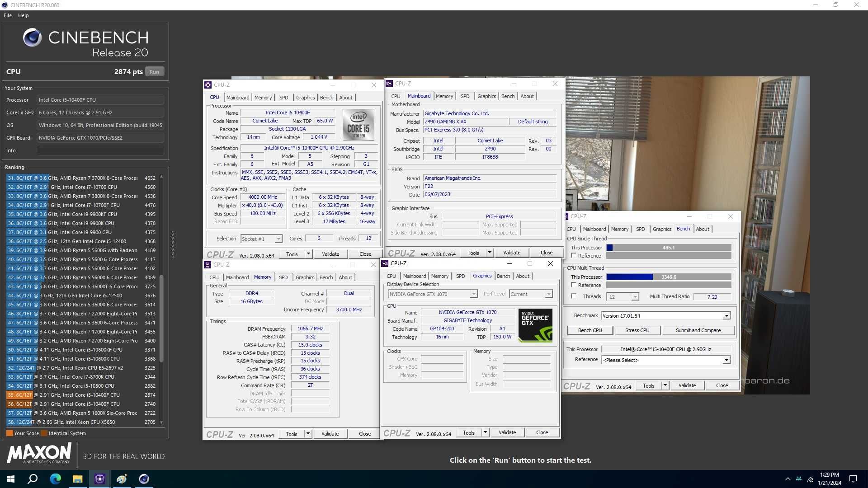Click the Multi Thread Ratio 7.20 field
Viewport: 868px width, 488px height.
[x=712, y=297]
